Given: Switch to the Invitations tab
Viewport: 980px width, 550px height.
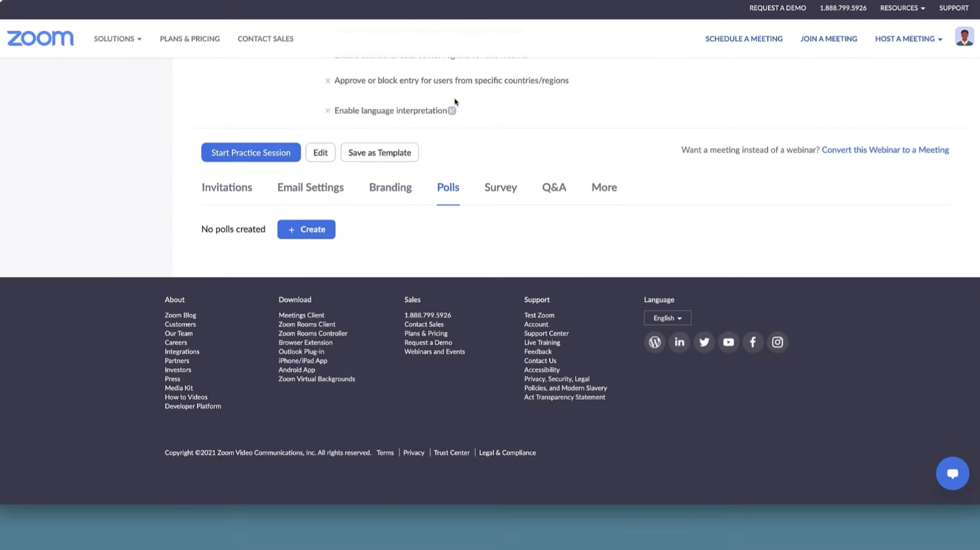Looking at the screenshot, I should (226, 187).
